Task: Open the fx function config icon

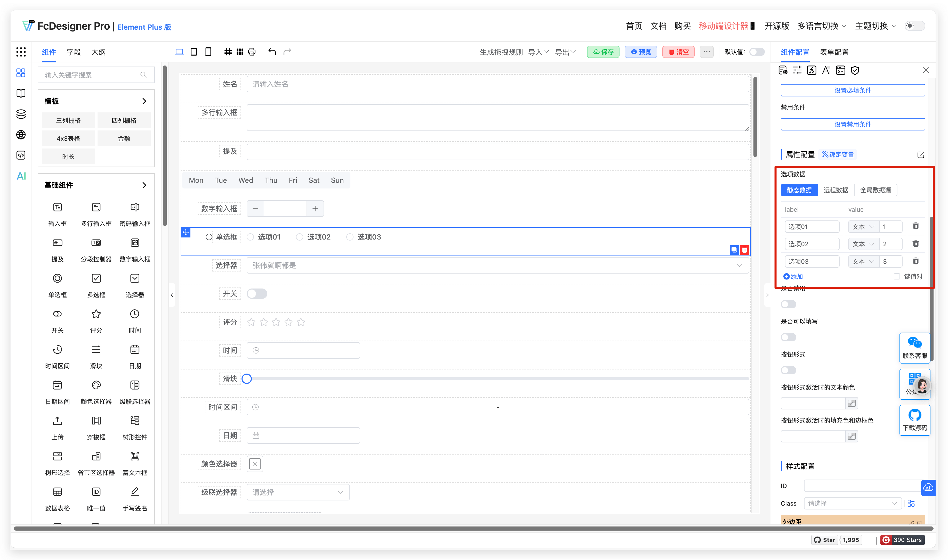Action: [812, 70]
